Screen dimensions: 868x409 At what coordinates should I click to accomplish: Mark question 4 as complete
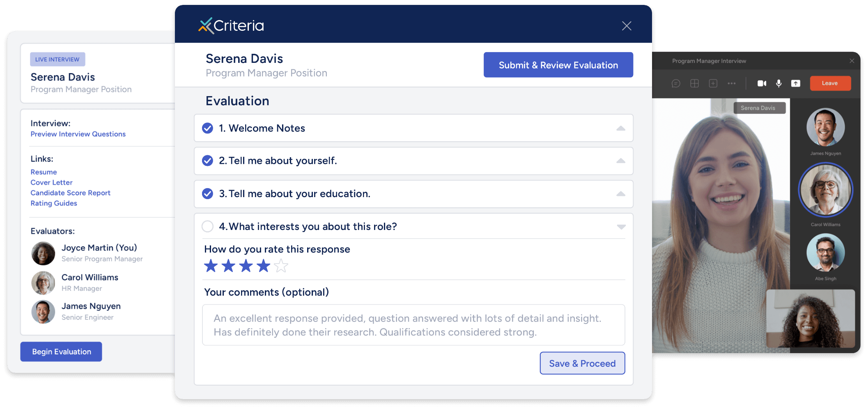pyautogui.click(x=208, y=226)
